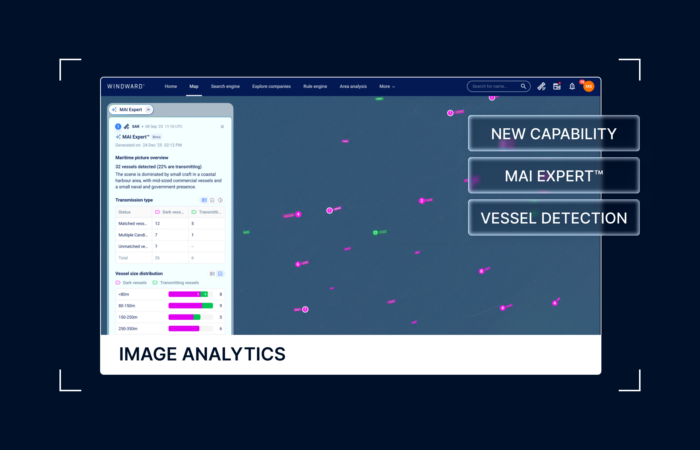Open the satellite imagery icon in top bar
This screenshot has width=700, height=450.
[x=542, y=87]
